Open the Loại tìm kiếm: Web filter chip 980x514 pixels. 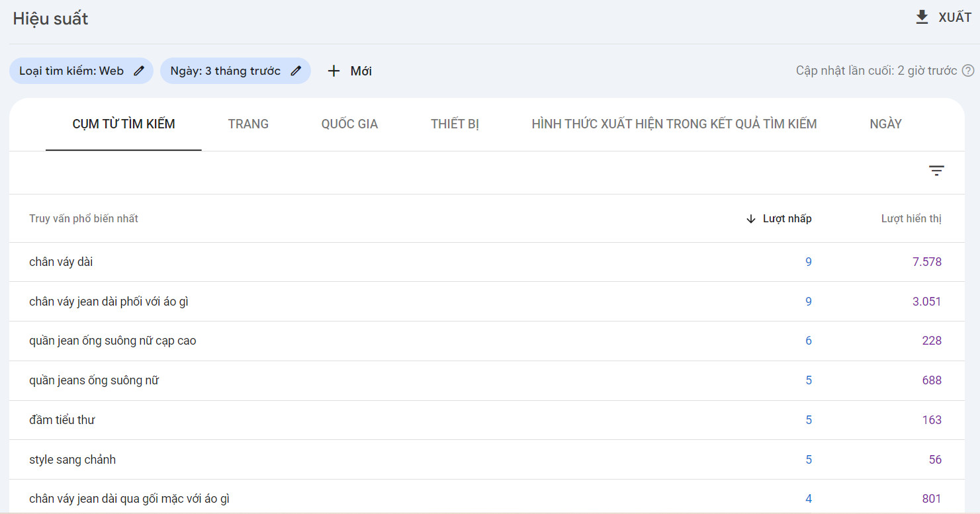[x=81, y=71]
